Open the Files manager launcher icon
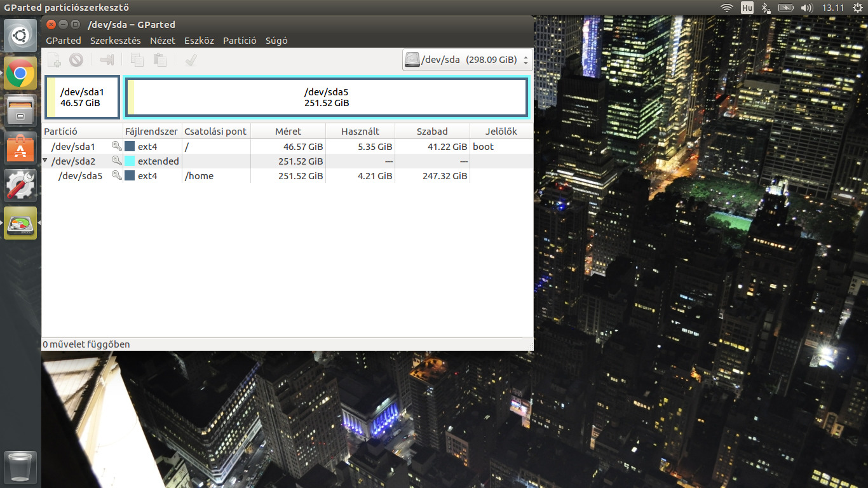This screenshot has width=868, height=488. tap(20, 111)
